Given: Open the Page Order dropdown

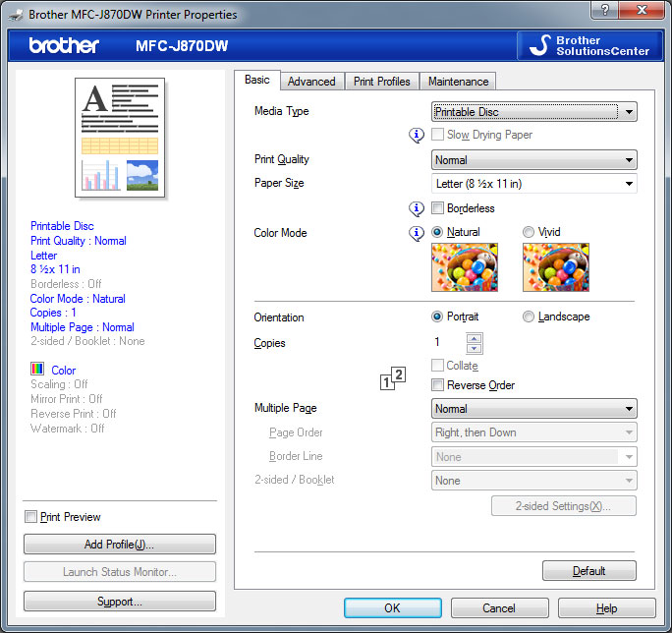Looking at the screenshot, I should click(x=534, y=432).
